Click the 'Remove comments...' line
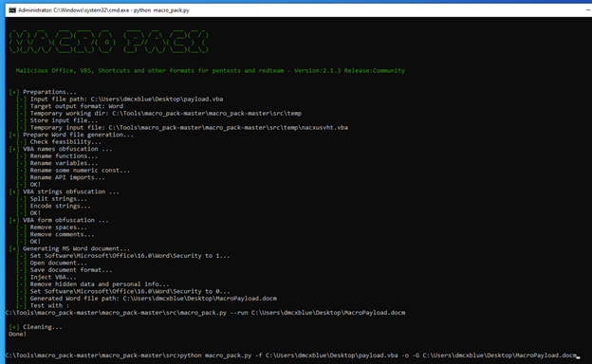Viewport: 592px width, 364px height. click(x=55, y=235)
